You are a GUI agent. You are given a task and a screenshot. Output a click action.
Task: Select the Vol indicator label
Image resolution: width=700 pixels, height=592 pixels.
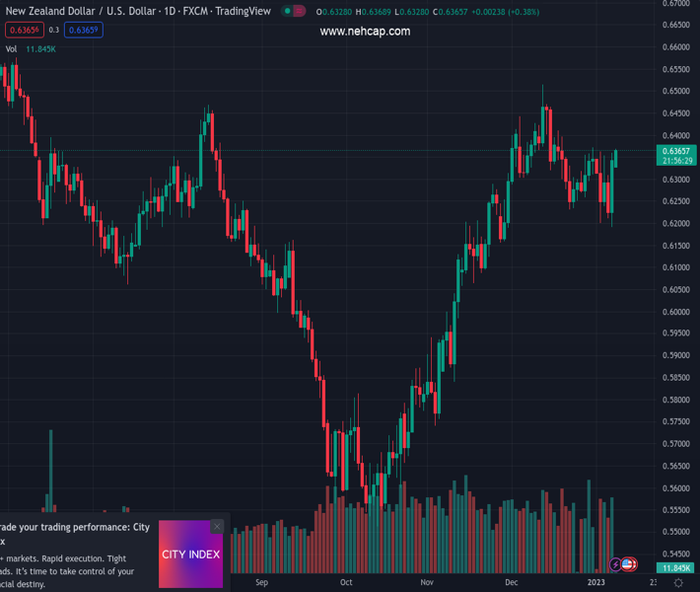click(x=11, y=48)
